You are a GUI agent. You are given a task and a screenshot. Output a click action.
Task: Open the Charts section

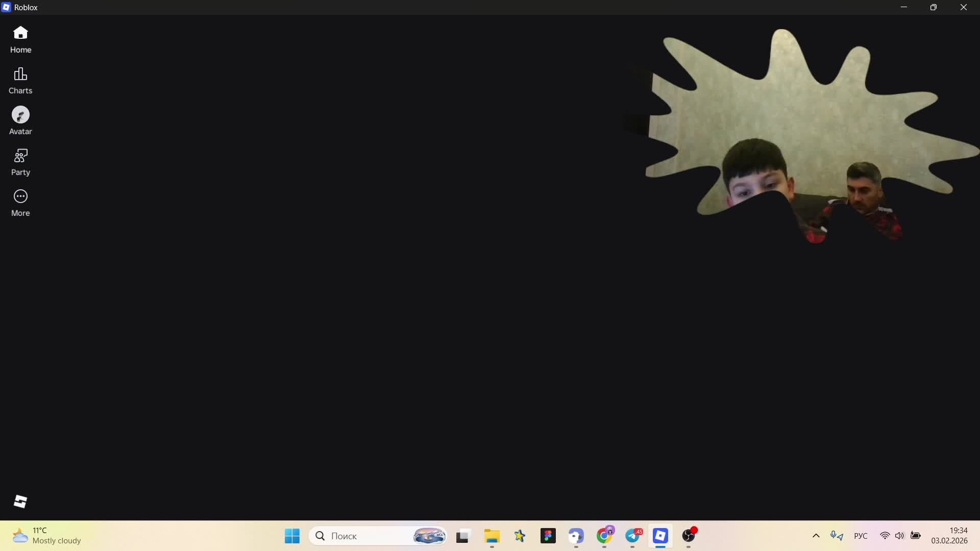(20, 80)
